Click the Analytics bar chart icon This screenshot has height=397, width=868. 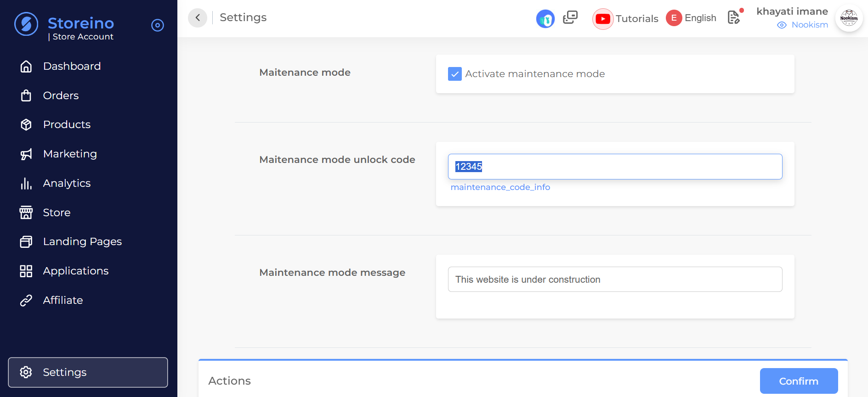pos(26,184)
